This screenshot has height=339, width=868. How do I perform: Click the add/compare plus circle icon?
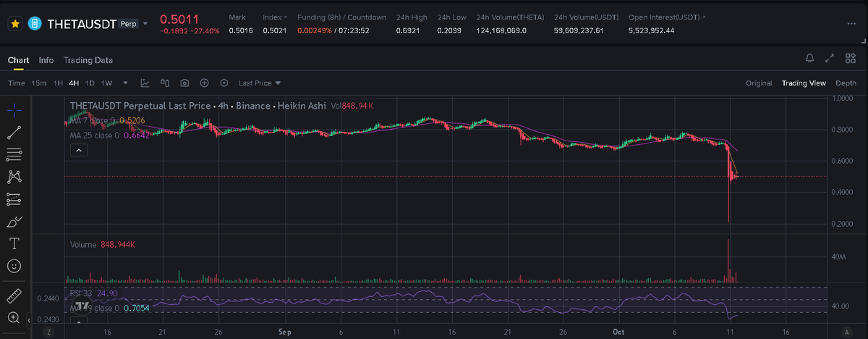205,83
